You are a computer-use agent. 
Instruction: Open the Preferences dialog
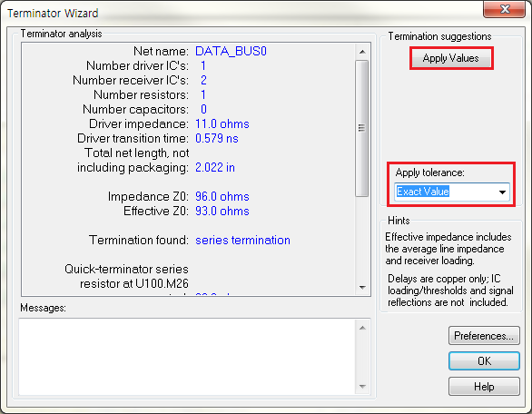click(x=484, y=336)
